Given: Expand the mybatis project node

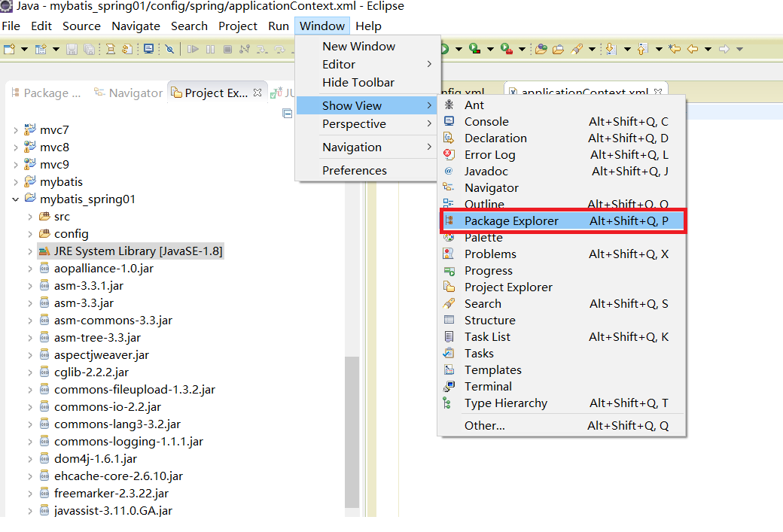Looking at the screenshot, I should pos(16,183).
